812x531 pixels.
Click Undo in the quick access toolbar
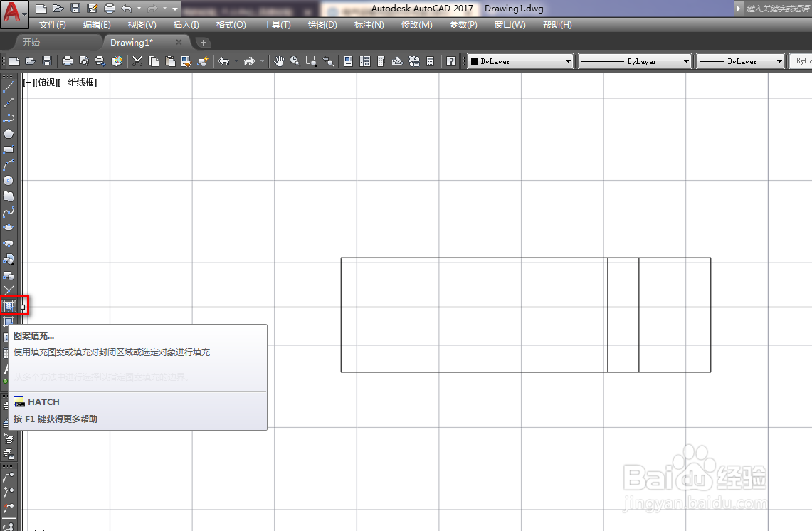127,9
